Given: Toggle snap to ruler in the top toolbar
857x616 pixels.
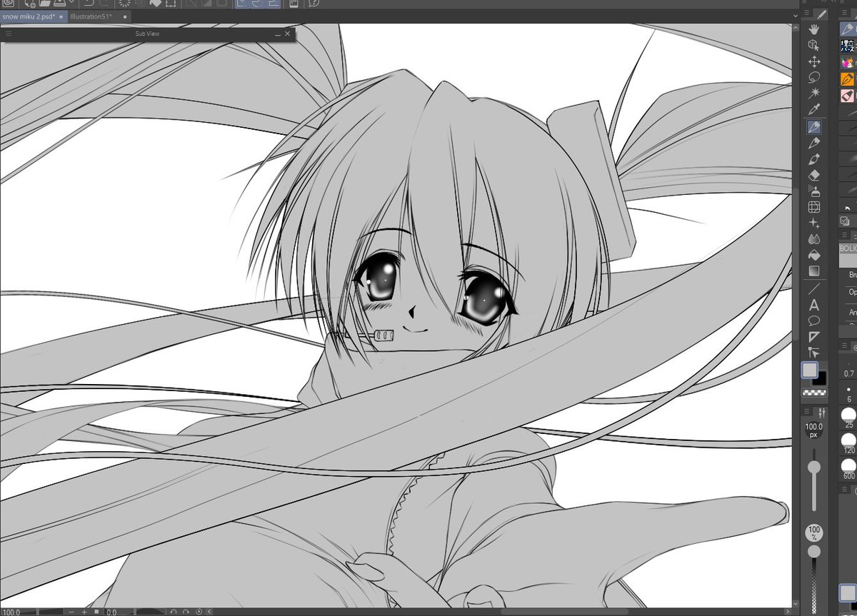Looking at the screenshot, I should tap(241, 4).
